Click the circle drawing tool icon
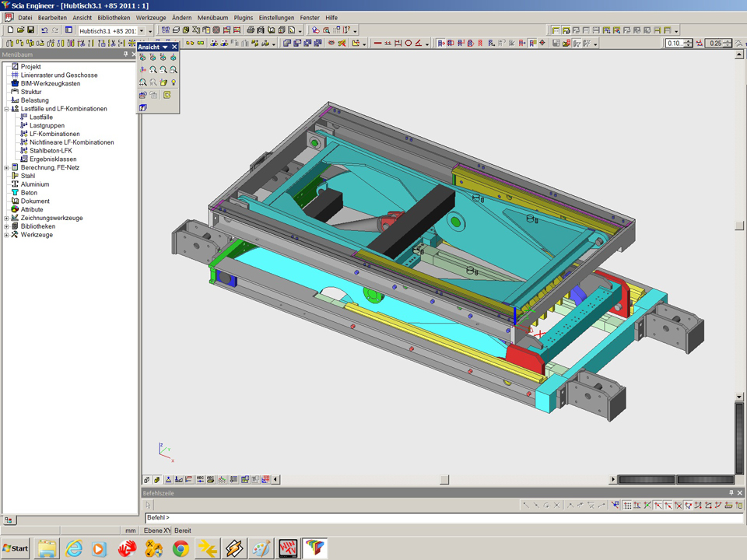Image resolution: width=747 pixels, height=560 pixels. tap(408, 44)
